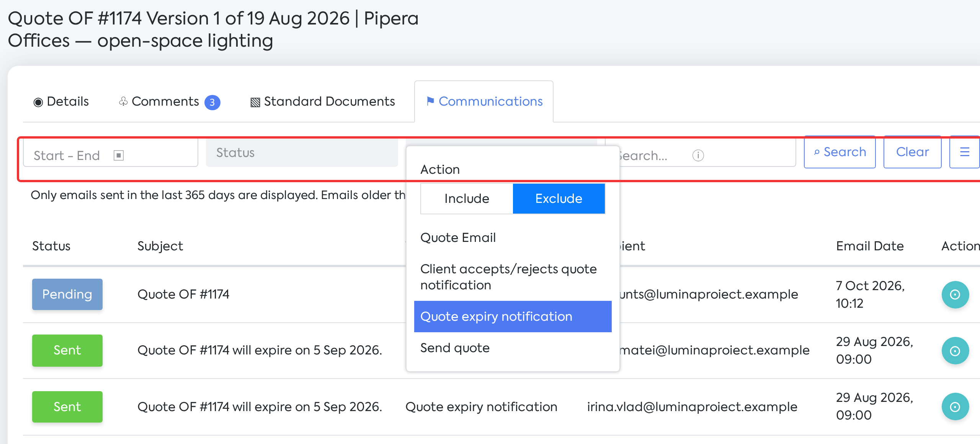Click the Comments count badge showing 3

click(212, 102)
